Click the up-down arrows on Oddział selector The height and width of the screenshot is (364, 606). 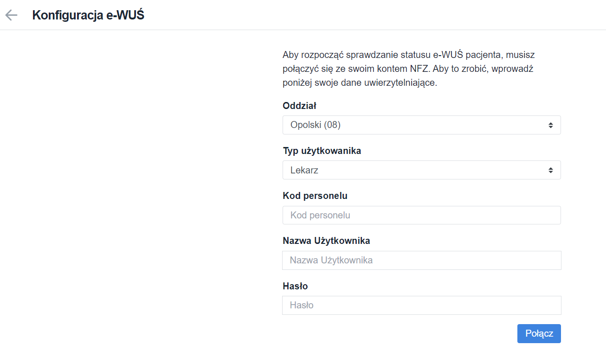click(x=551, y=125)
